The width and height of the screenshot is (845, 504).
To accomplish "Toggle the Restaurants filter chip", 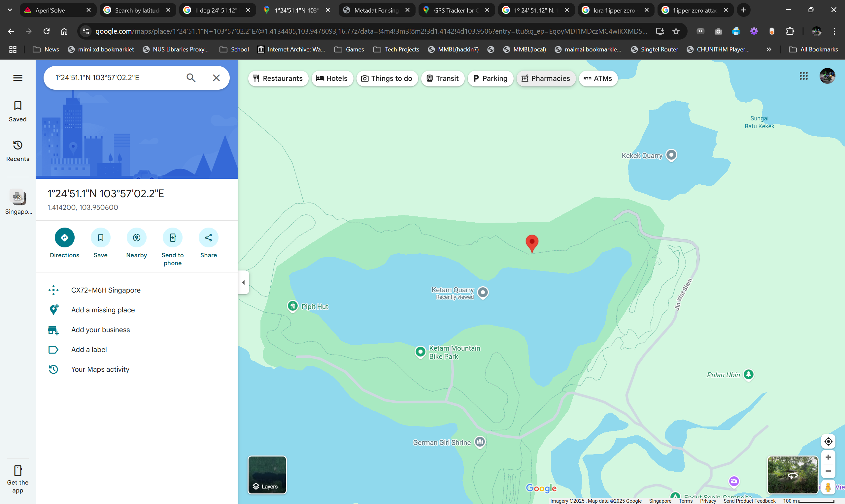I will coord(278,79).
